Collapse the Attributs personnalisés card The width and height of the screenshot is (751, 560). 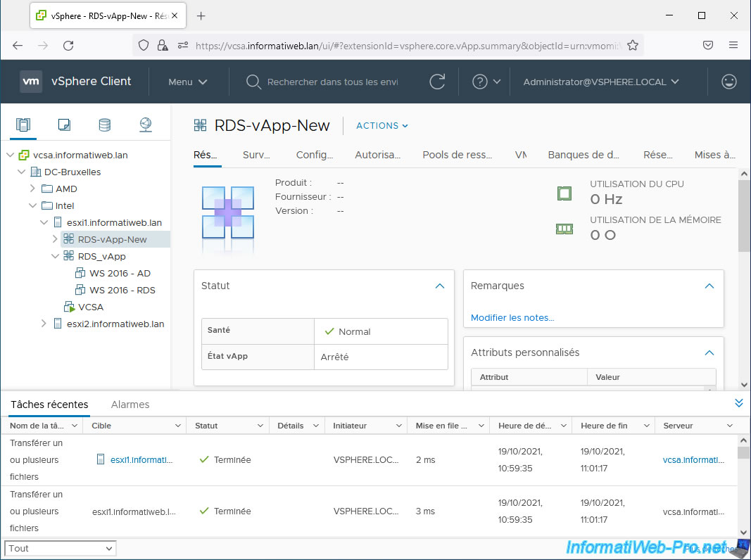709,352
